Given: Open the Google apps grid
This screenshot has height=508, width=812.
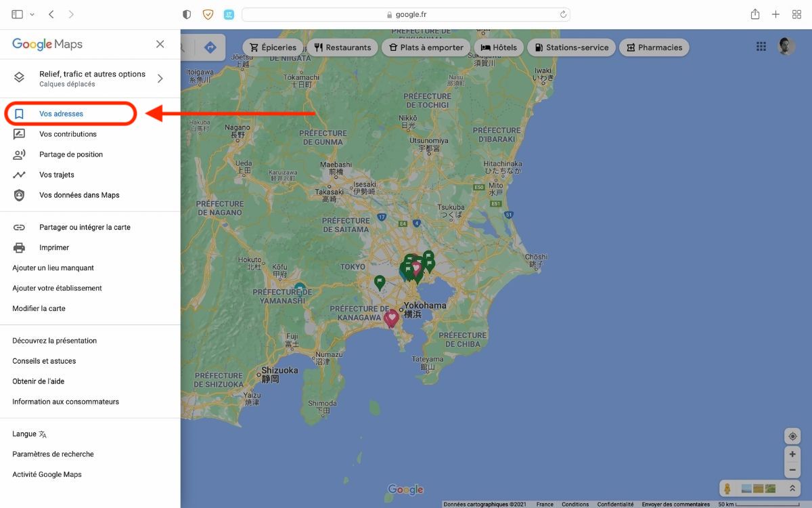Looking at the screenshot, I should coord(761,47).
